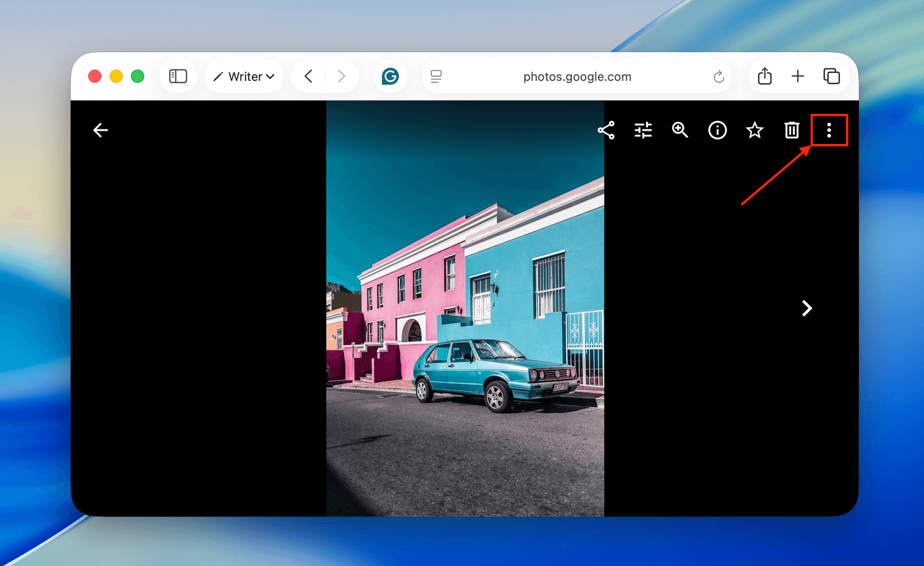This screenshot has height=566, width=924.
Task: Open the photo edit adjustments tool
Action: tap(643, 130)
